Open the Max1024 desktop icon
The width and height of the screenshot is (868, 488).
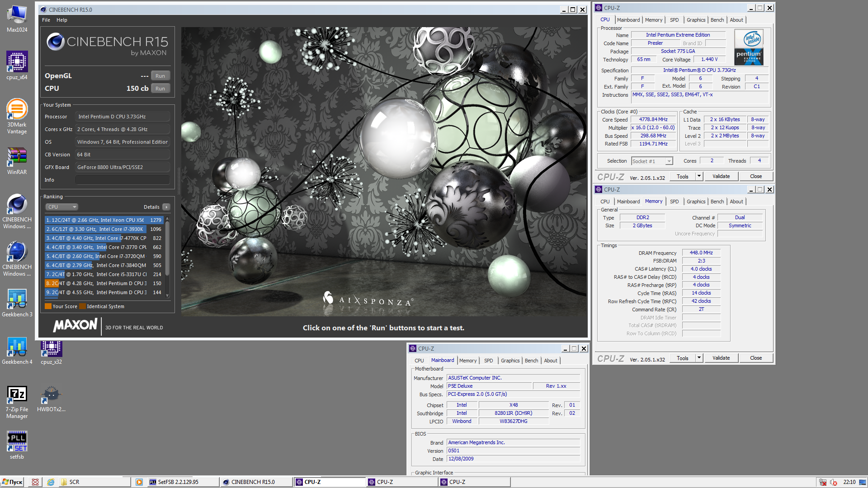point(17,18)
